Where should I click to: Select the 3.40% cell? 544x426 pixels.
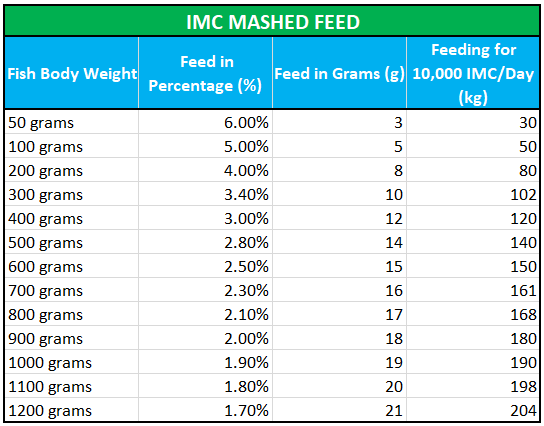click(205, 194)
